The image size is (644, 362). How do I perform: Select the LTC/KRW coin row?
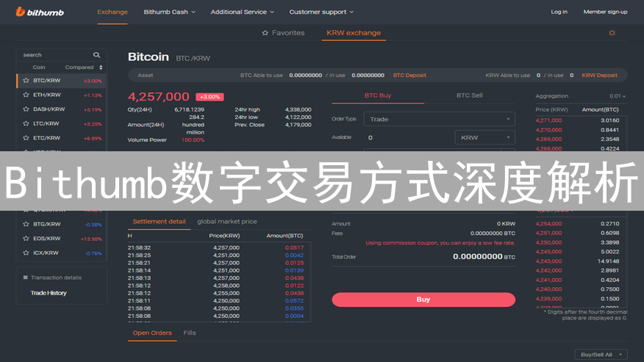(x=62, y=123)
